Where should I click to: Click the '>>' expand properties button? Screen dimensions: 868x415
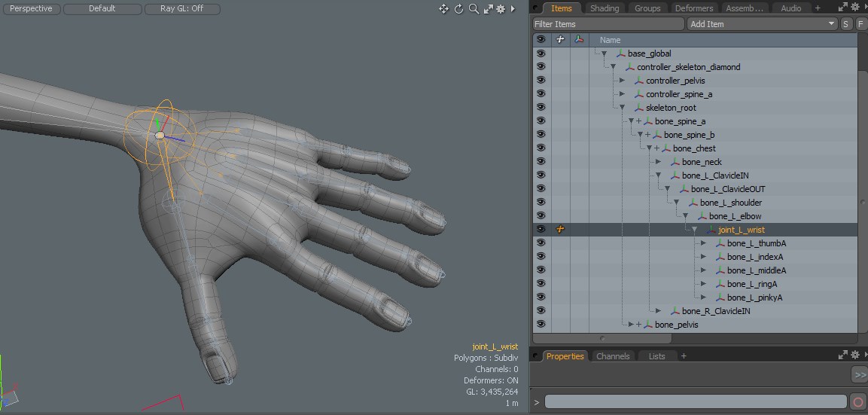point(860,375)
